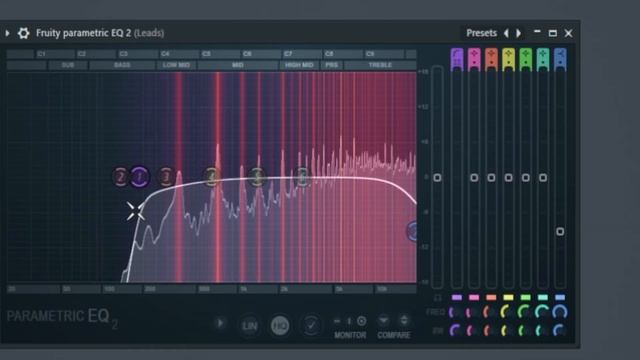Click the pink band 2 color indicator
The height and width of the screenshot is (360, 640).
[x=474, y=298]
